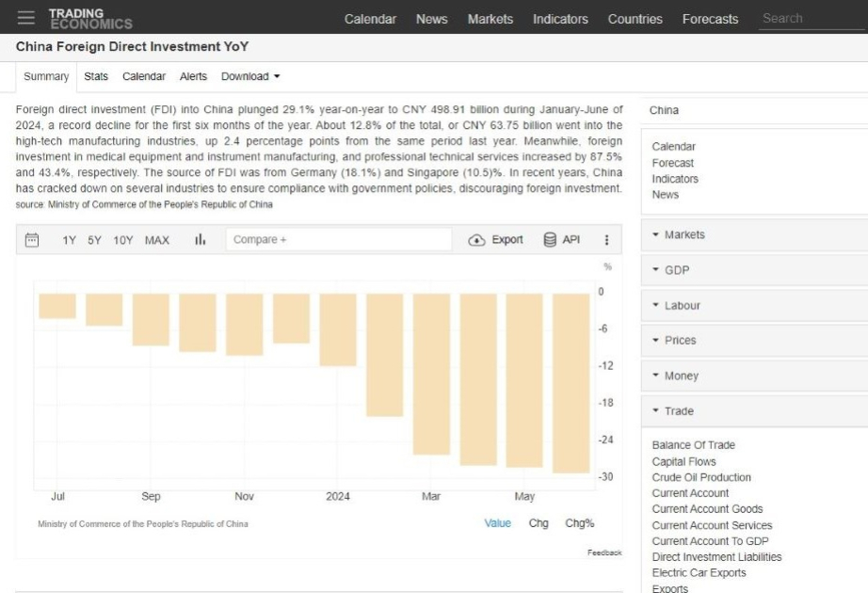Switch to the Stats tab
This screenshot has height=593, width=868.
click(96, 76)
